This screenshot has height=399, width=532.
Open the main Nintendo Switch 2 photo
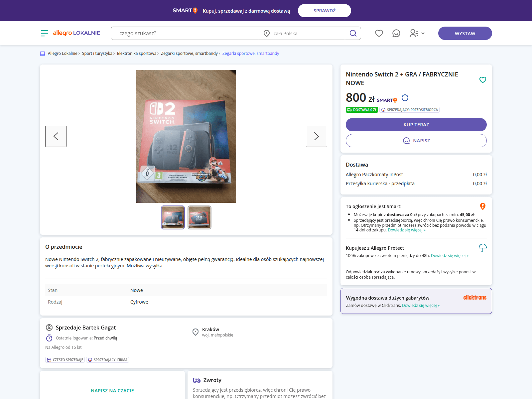tap(186, 136)
